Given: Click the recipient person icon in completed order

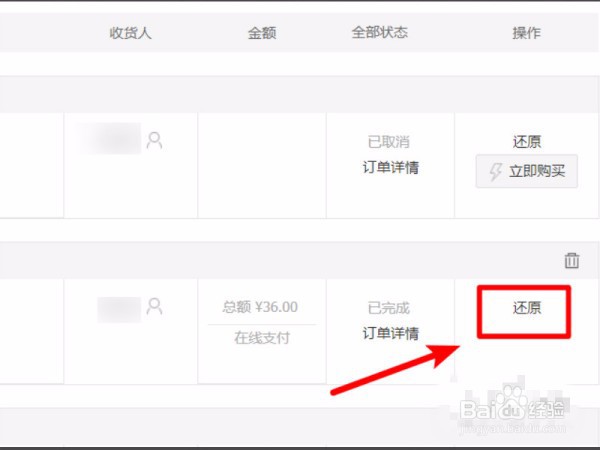Looking at the screenshot, I should tap(154, 306).
